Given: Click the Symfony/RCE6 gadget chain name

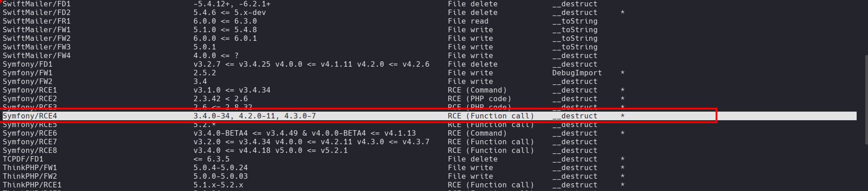Looking at the screenshot, I should [x=30, y=133].
